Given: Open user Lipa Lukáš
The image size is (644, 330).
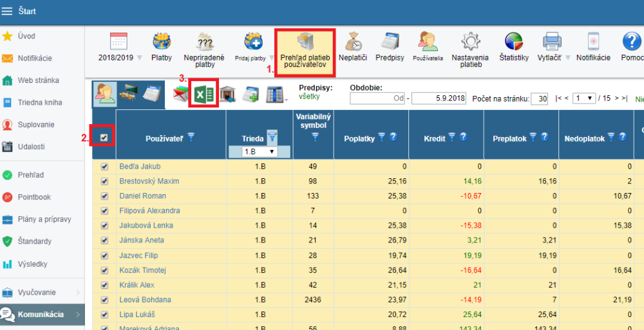Looking at the screenshot, I should (x=137, y=315).
